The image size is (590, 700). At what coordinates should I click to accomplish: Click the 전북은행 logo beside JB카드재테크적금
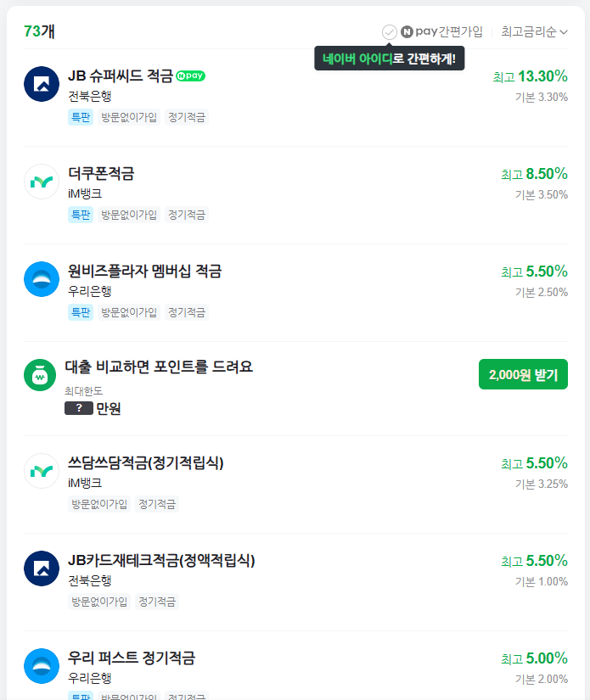tap(41, 568)
